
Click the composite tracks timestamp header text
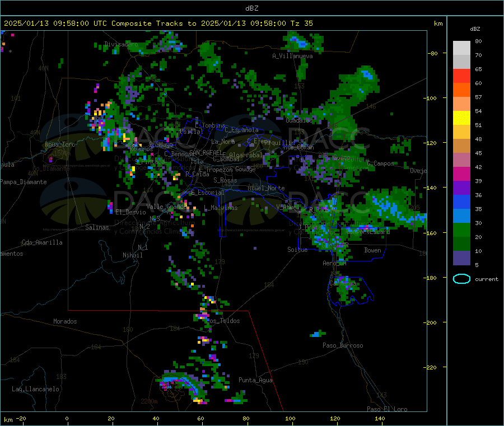point(158,23)
